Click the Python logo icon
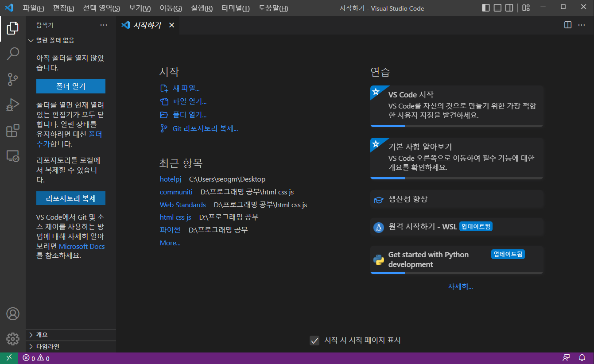 click(379, 260)
